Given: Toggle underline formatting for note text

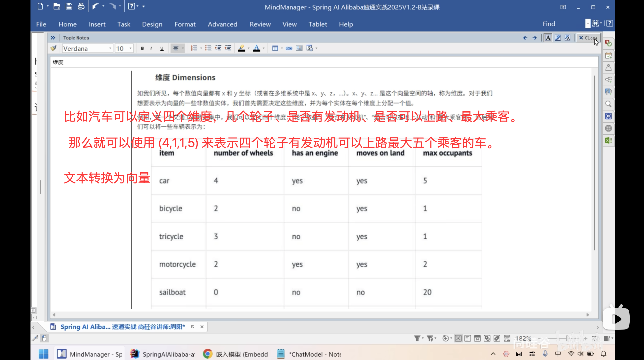Looking at the screenshot, I should [162, 48].
